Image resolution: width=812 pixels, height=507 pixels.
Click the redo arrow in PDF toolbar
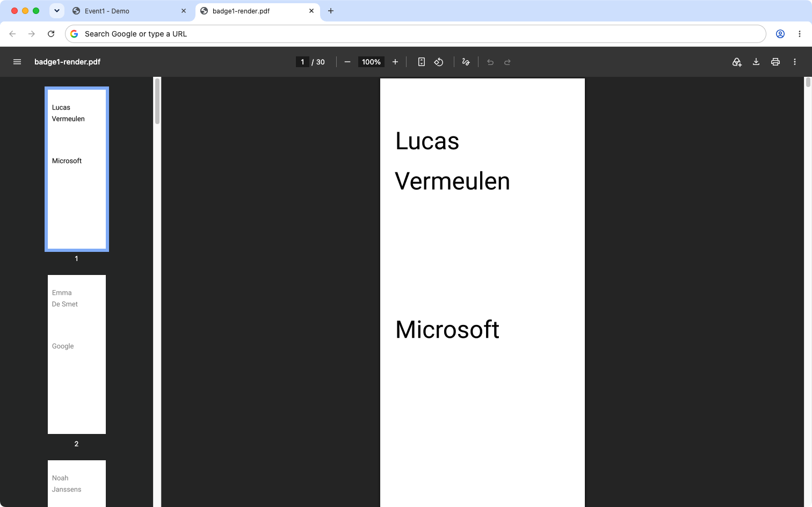pyautogui.click(x=508, y=62)
